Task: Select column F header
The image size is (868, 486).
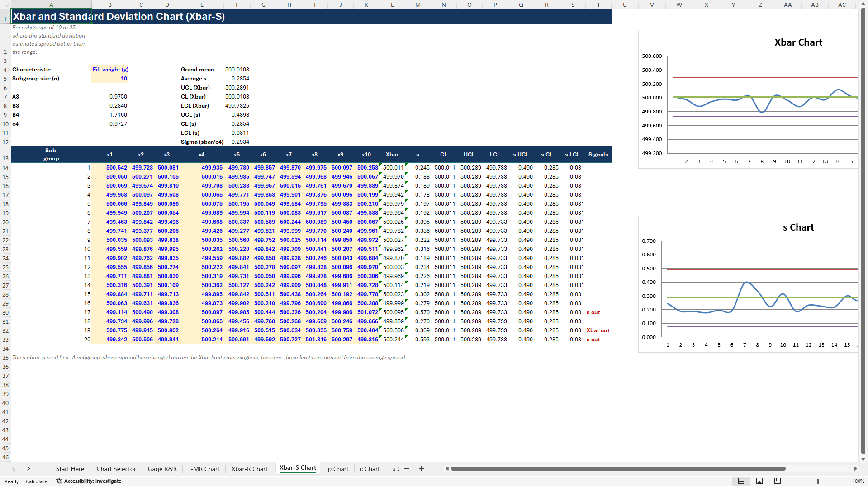Action: (237, 5)
